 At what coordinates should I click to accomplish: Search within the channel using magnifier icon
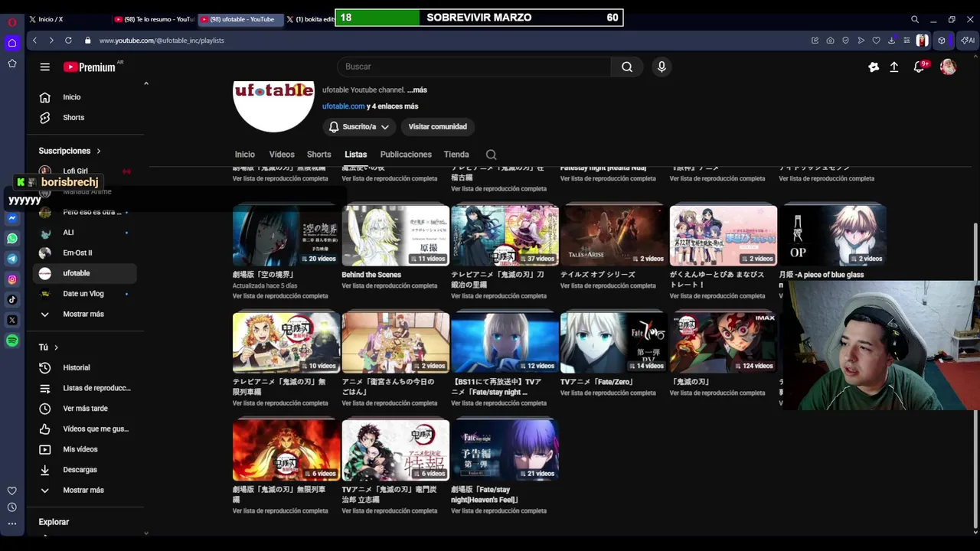click(x=492, y=155)
